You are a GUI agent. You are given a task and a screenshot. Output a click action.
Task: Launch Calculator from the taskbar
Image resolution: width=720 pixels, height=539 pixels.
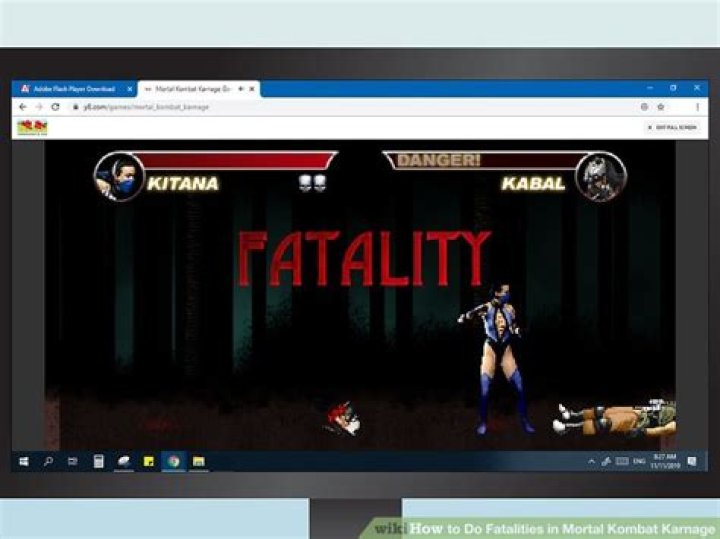point(98,461)
